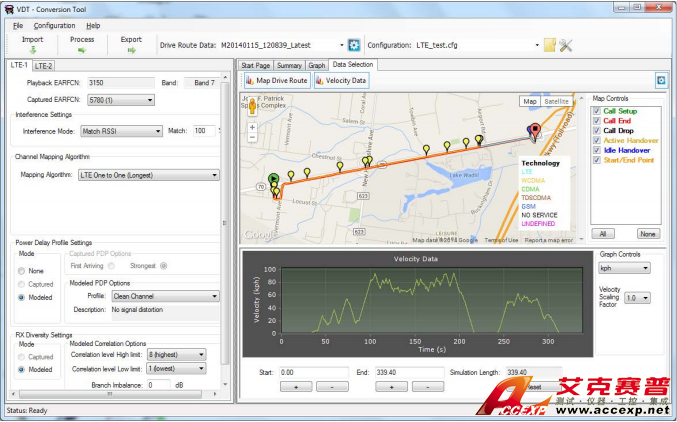The width and height of the screenshot is (677, 422).
Task: Open the Configuration menu
Action: [54, 25]
